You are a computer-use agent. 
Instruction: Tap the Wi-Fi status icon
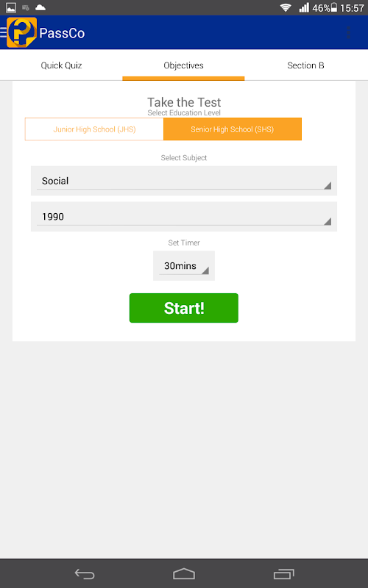[x=286, y=7]
